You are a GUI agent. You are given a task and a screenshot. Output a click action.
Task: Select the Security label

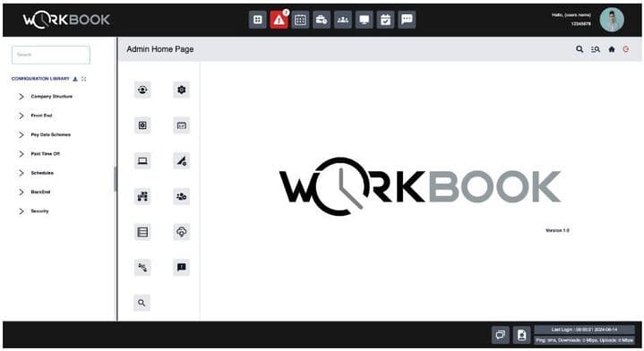point(39,211)
